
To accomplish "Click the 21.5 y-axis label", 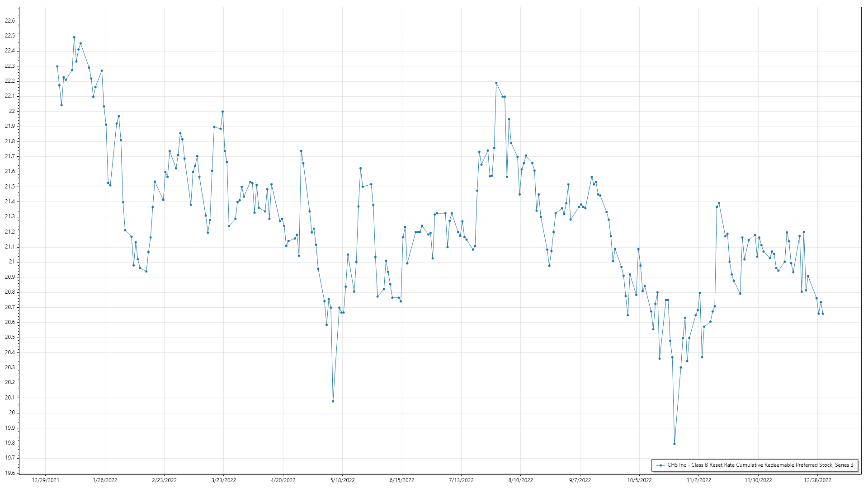I will click(x=10, y=187).
